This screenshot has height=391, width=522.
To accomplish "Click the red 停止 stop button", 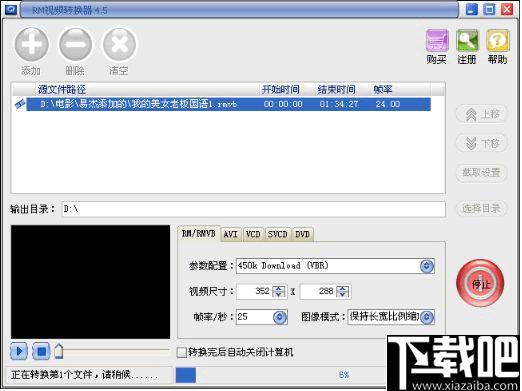I will 480,283.
